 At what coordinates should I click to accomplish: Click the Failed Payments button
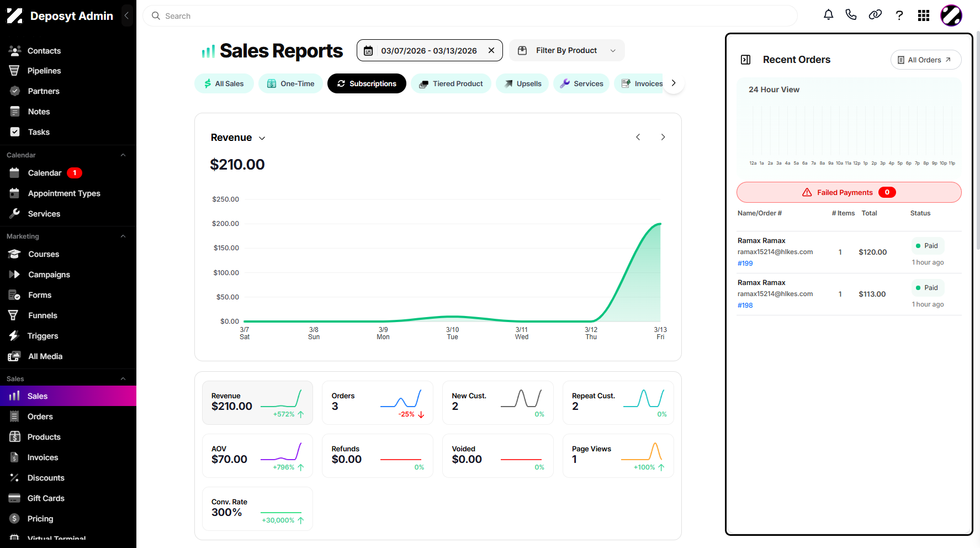click(849, 192)
